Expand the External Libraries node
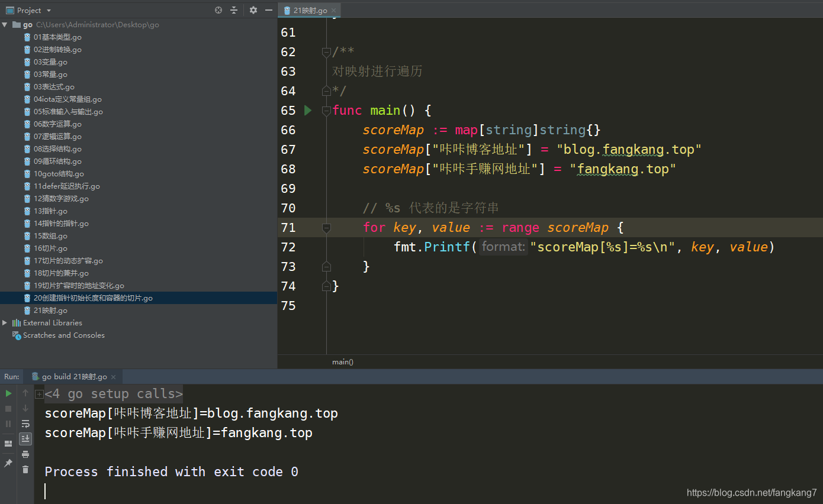This screenshot has height=504, width=823. pos(5,322)
